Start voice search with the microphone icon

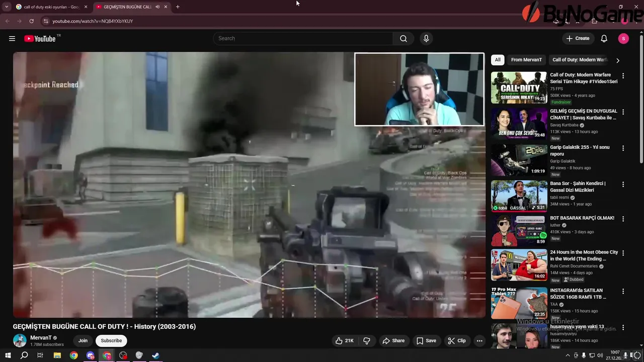tap(426, 39)
